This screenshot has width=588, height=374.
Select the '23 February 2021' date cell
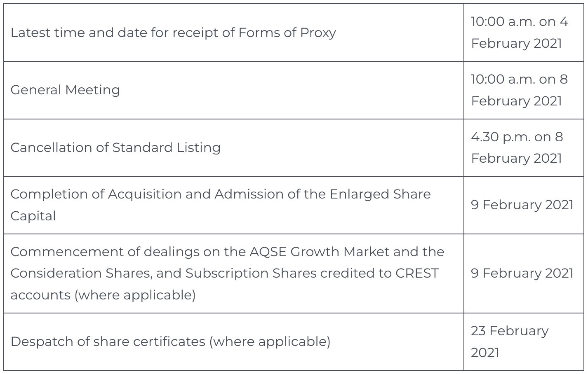click(510, 341)
